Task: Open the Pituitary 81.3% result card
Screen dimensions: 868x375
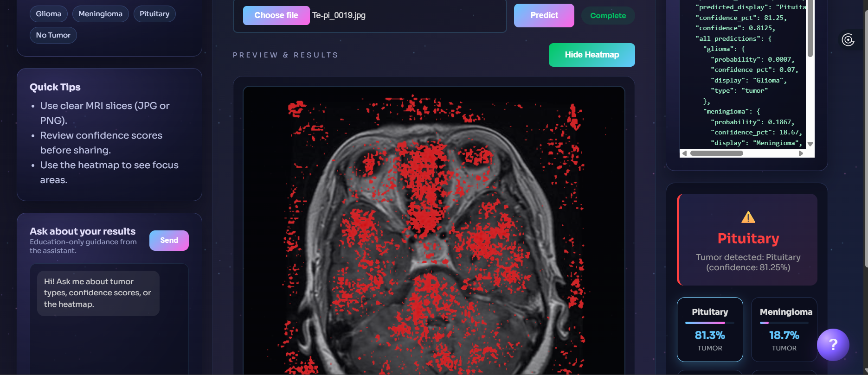Action: click(710, 330)
